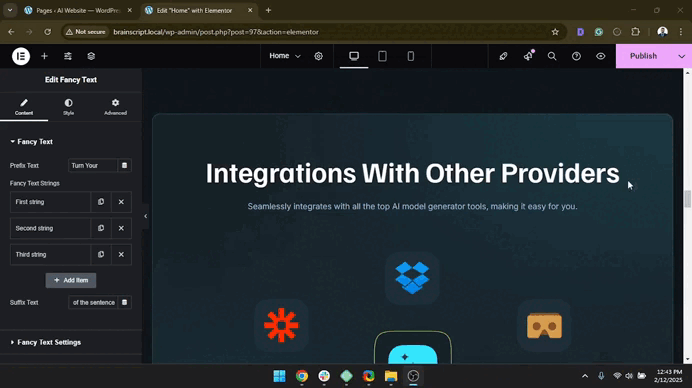The width and height of the screenshot is (692, 388).
Task: Bookmark this page with star icon
Action: [x=555, y=32]
